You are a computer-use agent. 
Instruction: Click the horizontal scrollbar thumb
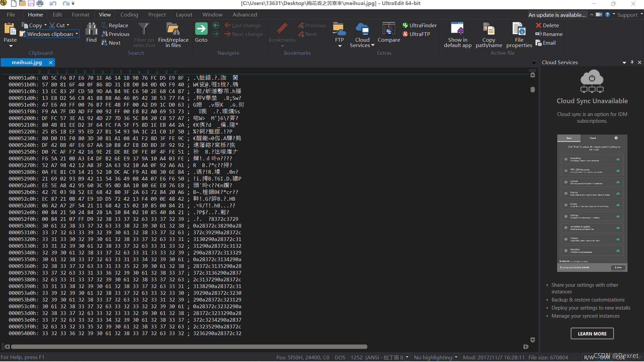189,347
